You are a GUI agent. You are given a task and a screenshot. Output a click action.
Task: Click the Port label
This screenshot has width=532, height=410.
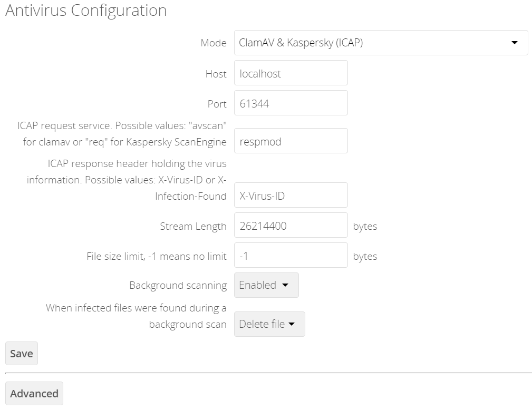[x=217, y=104]
